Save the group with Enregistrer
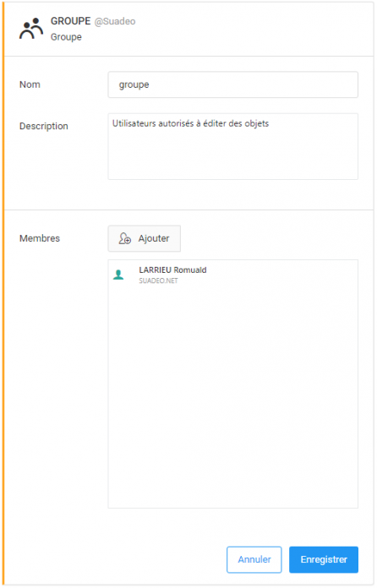 click(x=324, y=559)
